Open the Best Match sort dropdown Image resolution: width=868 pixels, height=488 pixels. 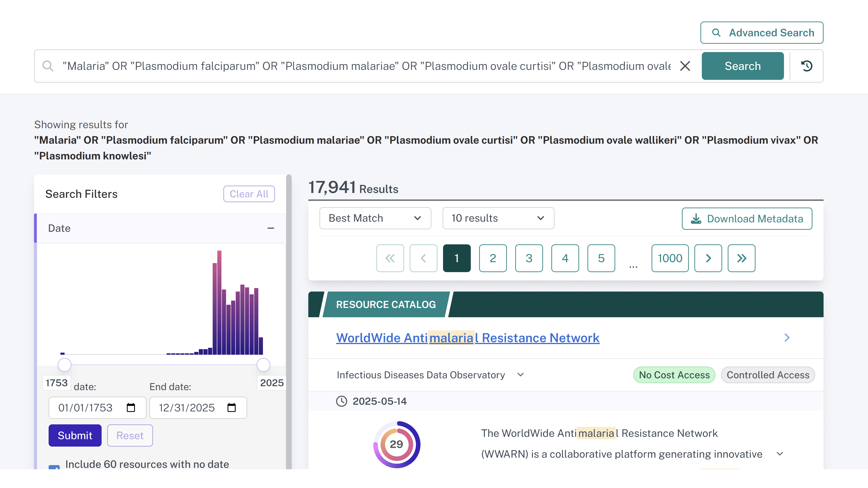pos(375,218)
